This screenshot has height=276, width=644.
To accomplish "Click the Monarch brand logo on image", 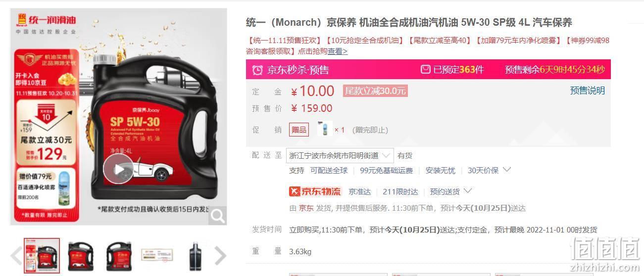I will click(47, 20).
